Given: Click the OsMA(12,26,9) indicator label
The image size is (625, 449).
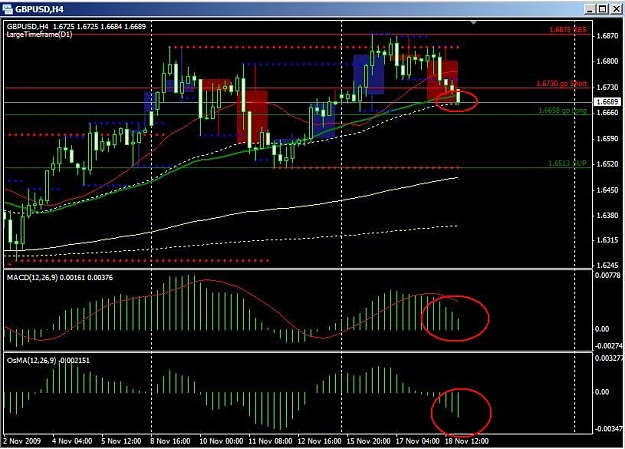Looking at the screenshot, I should click(x=48, y=360).
